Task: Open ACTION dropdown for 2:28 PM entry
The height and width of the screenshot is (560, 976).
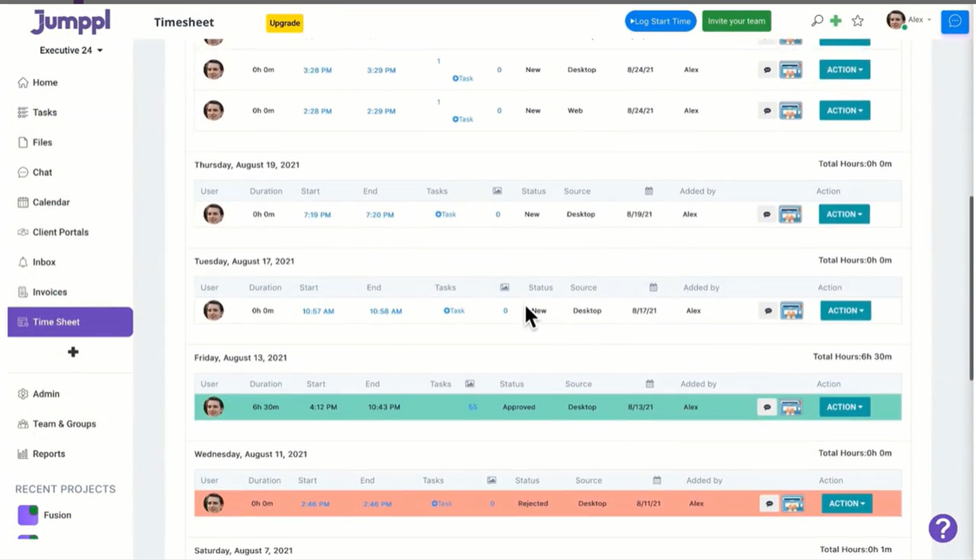Action: tap(845, 110)
